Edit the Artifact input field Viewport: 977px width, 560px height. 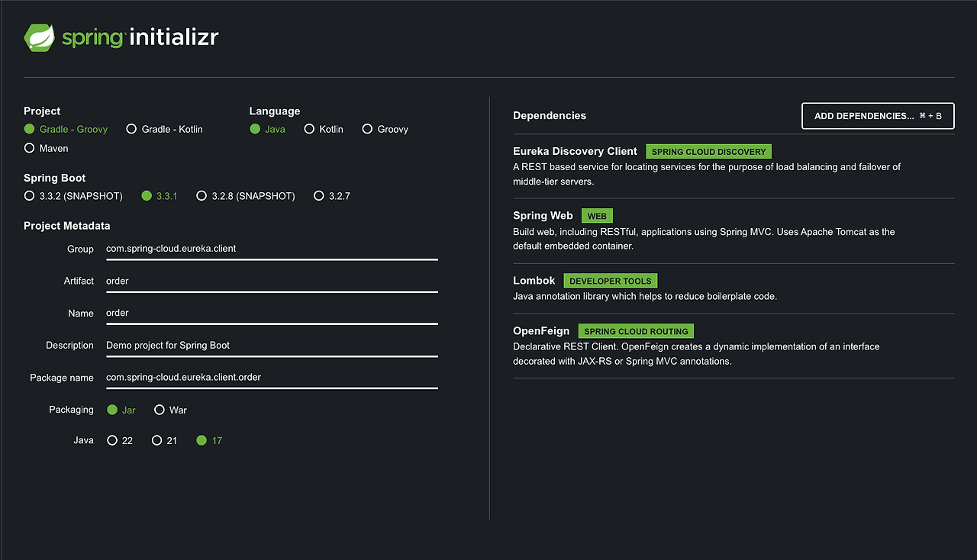tap(272, 282)
